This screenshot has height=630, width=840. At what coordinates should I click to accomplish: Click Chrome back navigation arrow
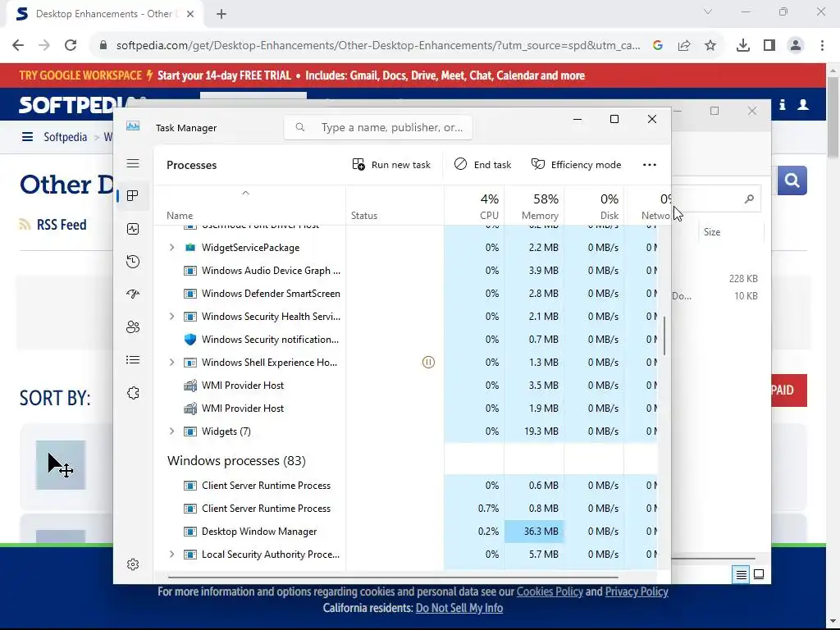pos(18,46)
